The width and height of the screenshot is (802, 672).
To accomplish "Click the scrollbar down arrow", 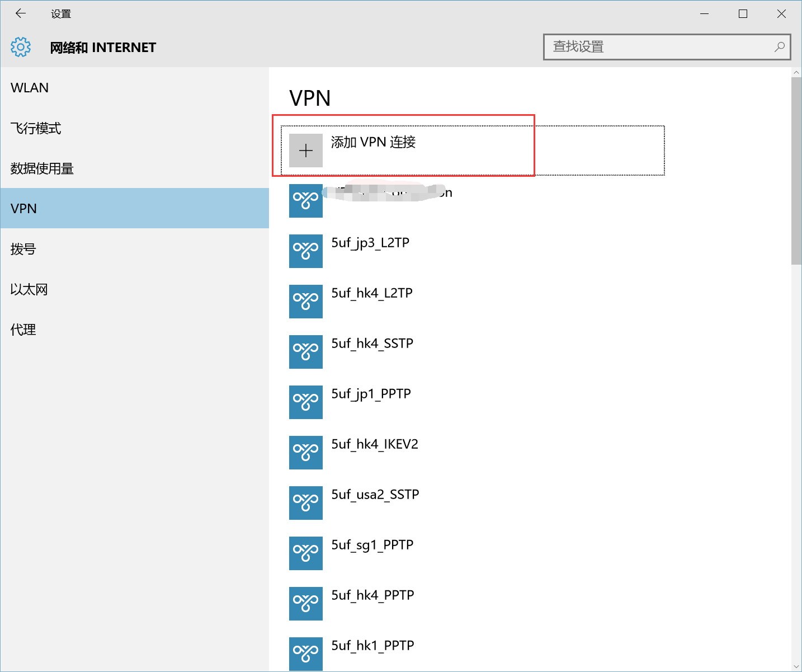I will (x=796, y=666).
